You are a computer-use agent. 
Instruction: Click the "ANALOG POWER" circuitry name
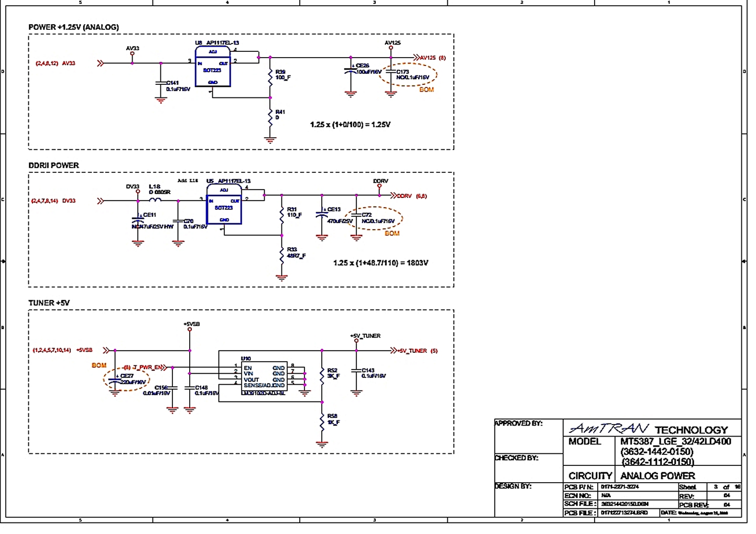(658, 476)
